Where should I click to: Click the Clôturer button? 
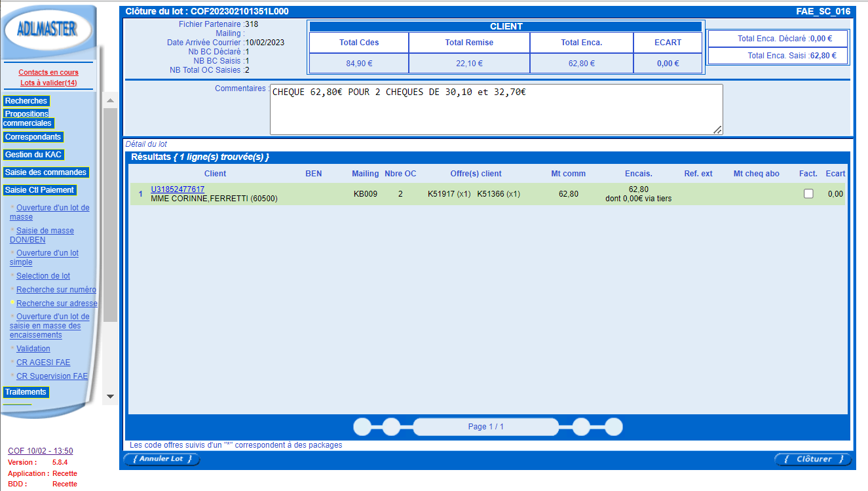point(814,459)
